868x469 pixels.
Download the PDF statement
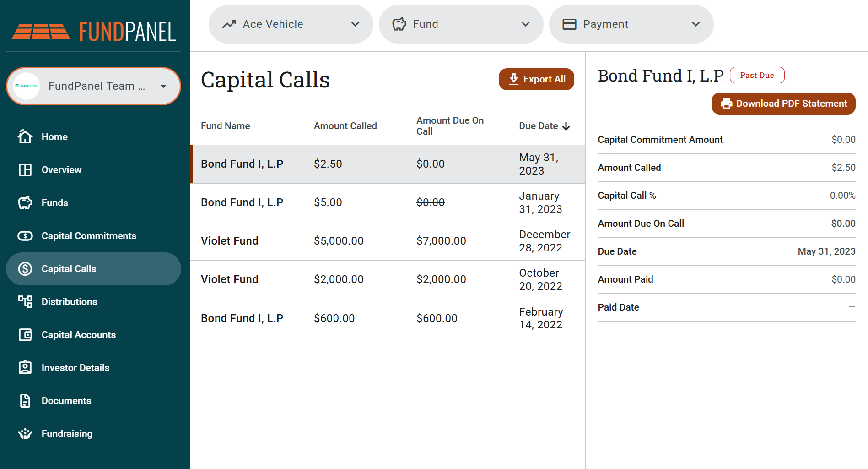tap(783, 104)
